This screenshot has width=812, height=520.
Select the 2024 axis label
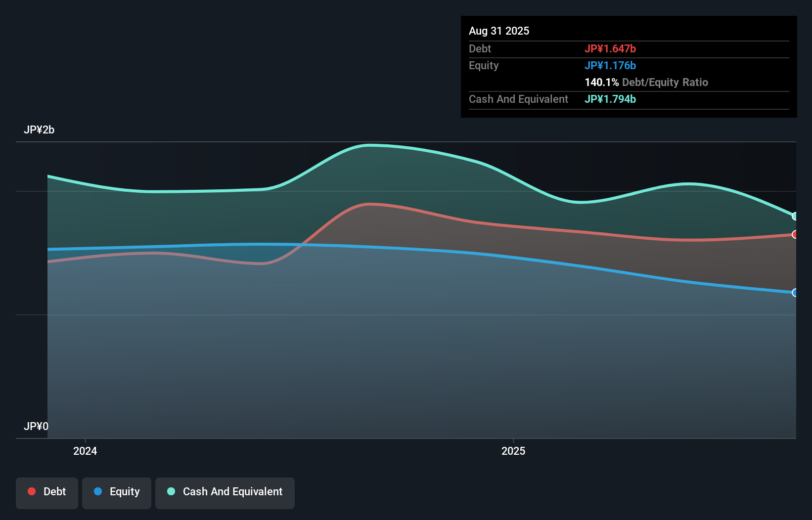coord(86,451)
